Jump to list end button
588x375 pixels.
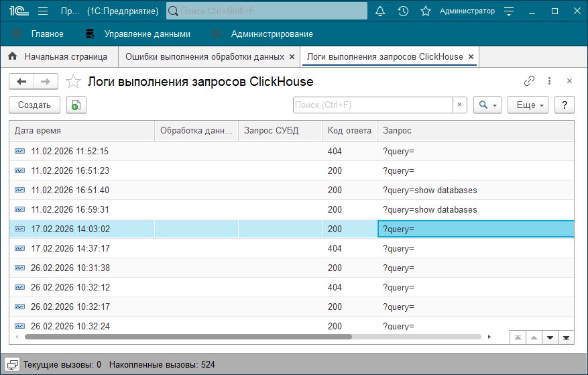(x=567, y=337)
